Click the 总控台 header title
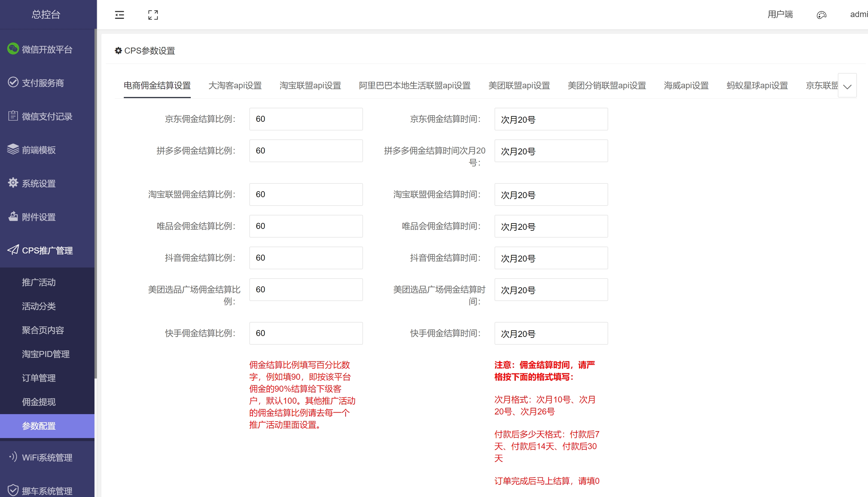The height and width of the screenshot is (497, 868). (46, 14)
